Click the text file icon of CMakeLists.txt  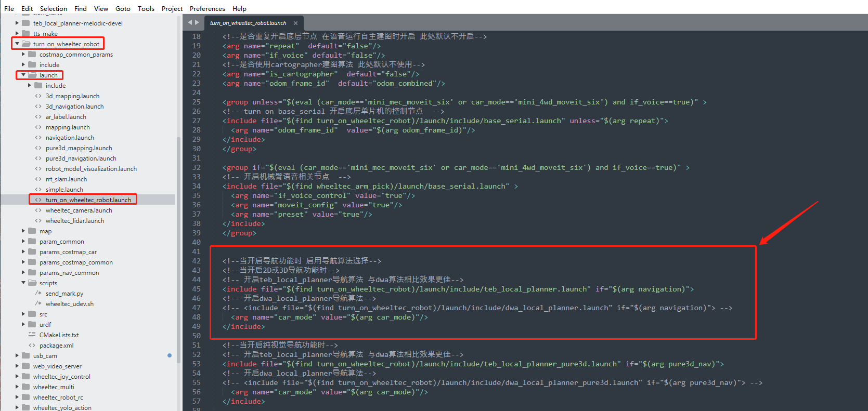click(x=32, y=335)
